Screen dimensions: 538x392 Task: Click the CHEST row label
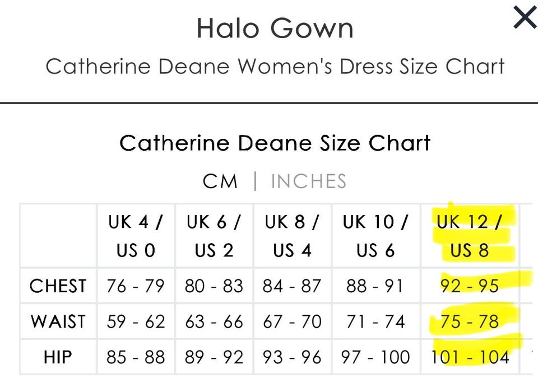[x=58, y=286]
